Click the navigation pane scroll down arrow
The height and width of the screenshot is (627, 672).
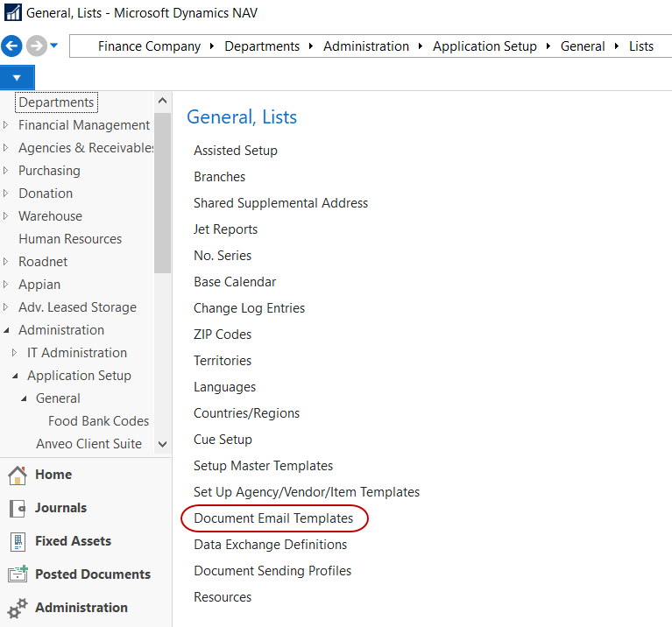pyautogui.click(x=162, y=444)
